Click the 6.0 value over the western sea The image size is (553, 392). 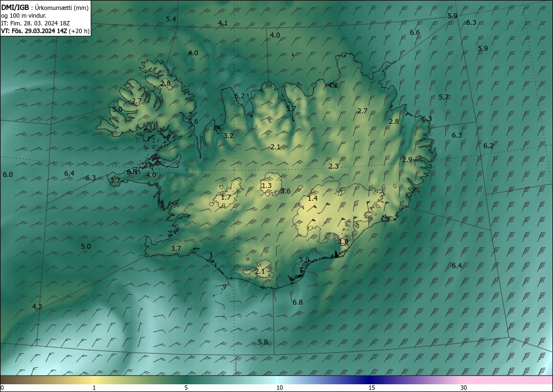point(8,175)
